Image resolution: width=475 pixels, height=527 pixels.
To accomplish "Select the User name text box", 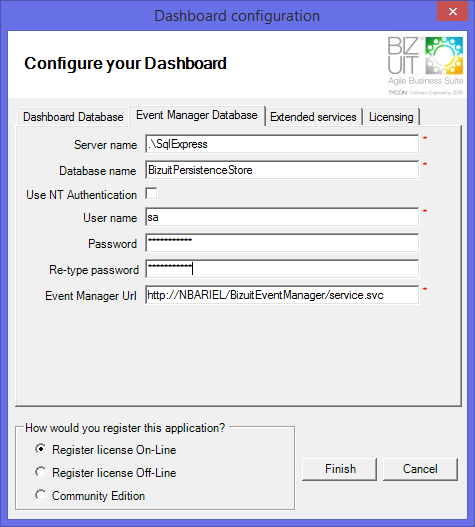I will (282, 217).
